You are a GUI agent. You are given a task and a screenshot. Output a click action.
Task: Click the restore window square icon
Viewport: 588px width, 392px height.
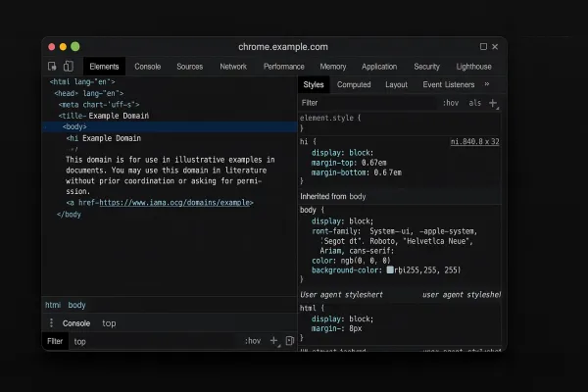click(x=483, y=46)
